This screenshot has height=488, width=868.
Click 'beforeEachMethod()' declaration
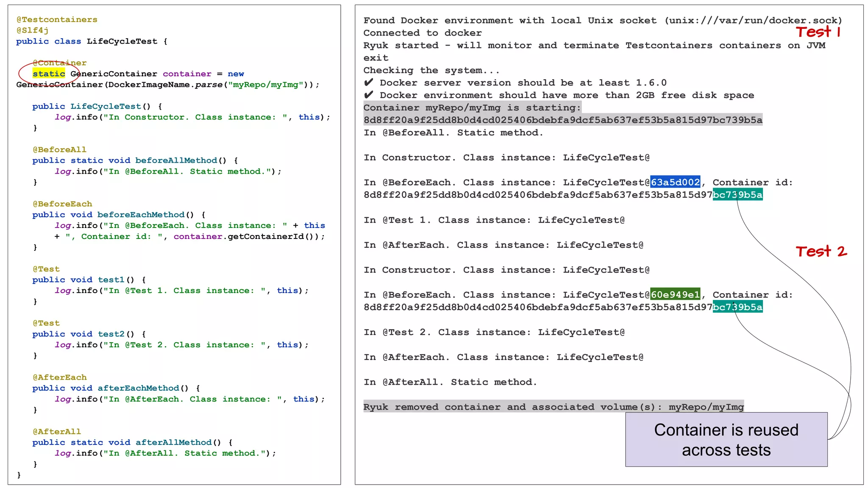pyautogui.click(x=145, y=215)
